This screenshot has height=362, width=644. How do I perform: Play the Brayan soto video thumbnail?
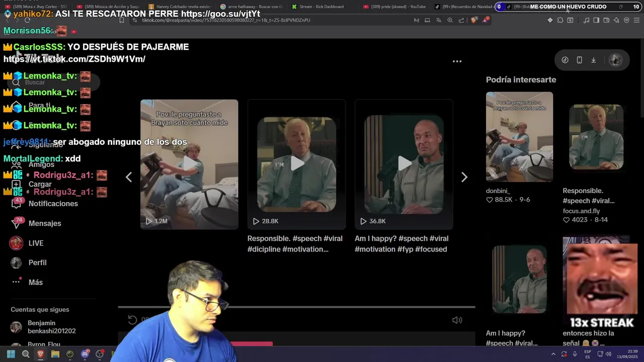pyautogui.click(x=189, y=164)
